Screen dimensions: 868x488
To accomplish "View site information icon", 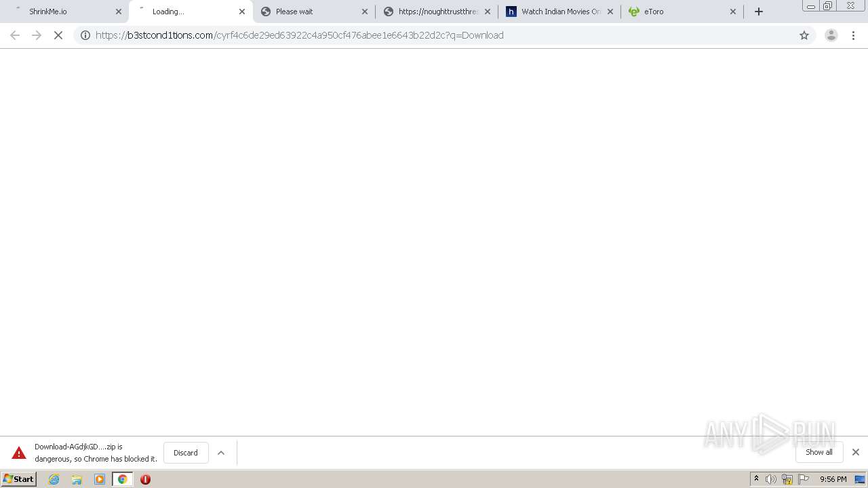I will 85,35.
